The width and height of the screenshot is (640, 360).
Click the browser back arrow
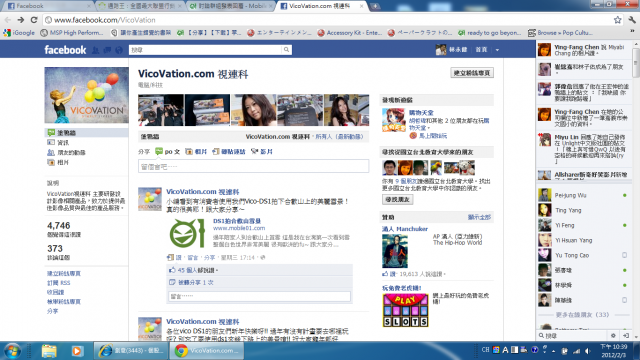click(x=8, y=20)
